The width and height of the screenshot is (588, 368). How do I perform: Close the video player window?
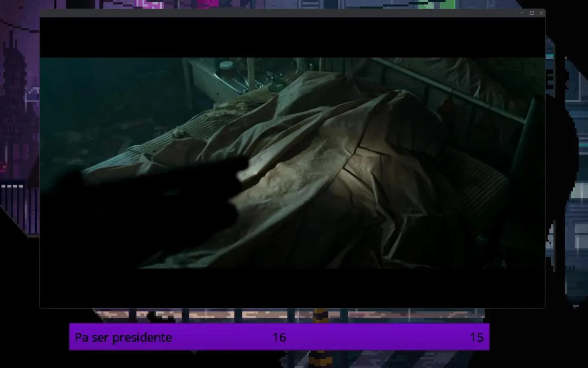point(541,13)
